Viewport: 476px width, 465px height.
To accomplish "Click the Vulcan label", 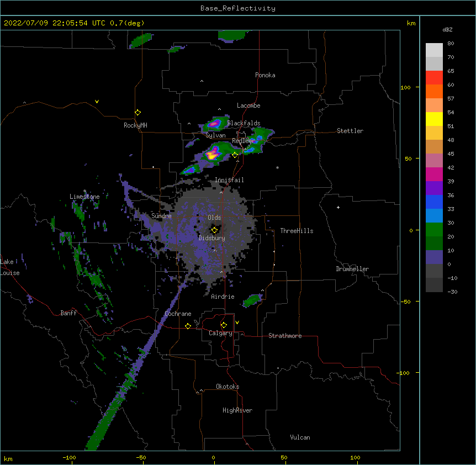I will pos(300,437).
